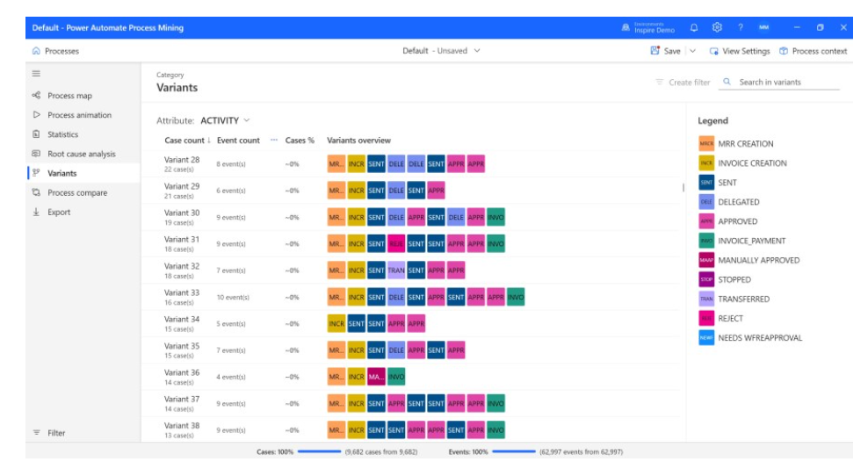868x469 pixels.
Task: Click the Cases % column header
Action: click(300, 141)
